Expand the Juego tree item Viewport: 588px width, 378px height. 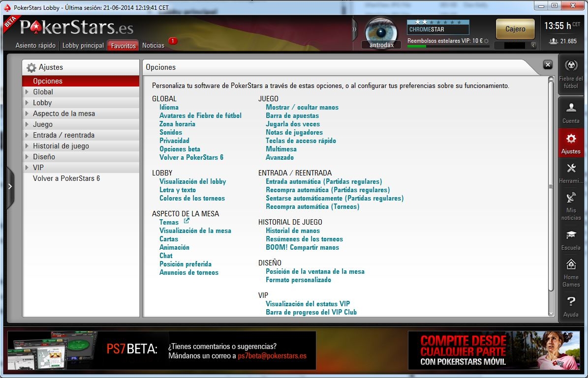pyautogui.click(x=27, y=124)
